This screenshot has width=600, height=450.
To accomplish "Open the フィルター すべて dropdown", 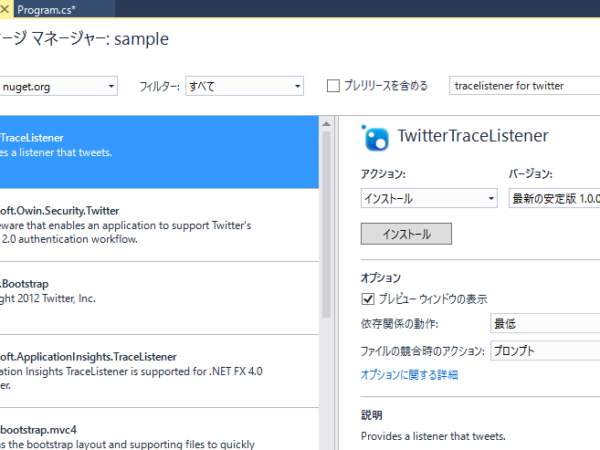I will (245, 86).
